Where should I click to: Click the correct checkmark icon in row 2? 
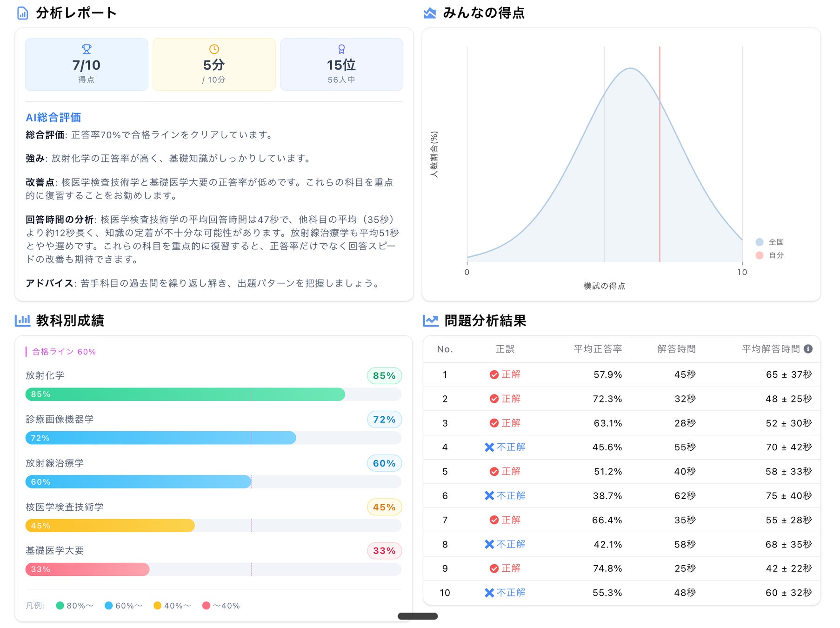pos(494,399)
